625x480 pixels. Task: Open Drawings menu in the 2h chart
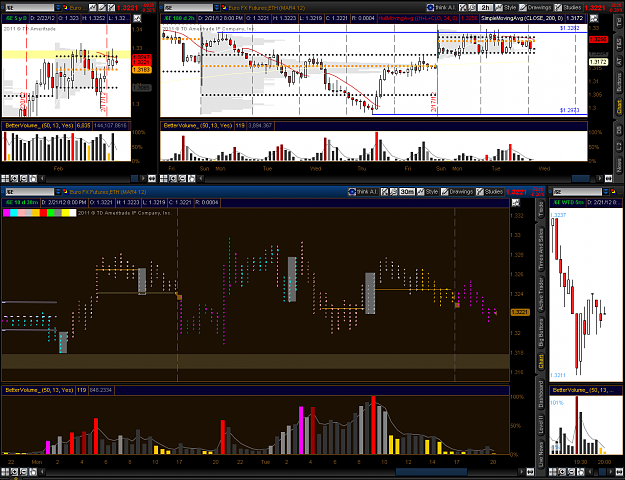click(x=535, y=8)
